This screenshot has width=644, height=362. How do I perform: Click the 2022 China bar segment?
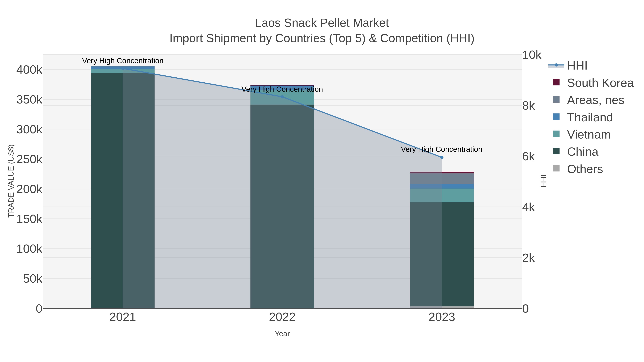(x=282, y=206)
